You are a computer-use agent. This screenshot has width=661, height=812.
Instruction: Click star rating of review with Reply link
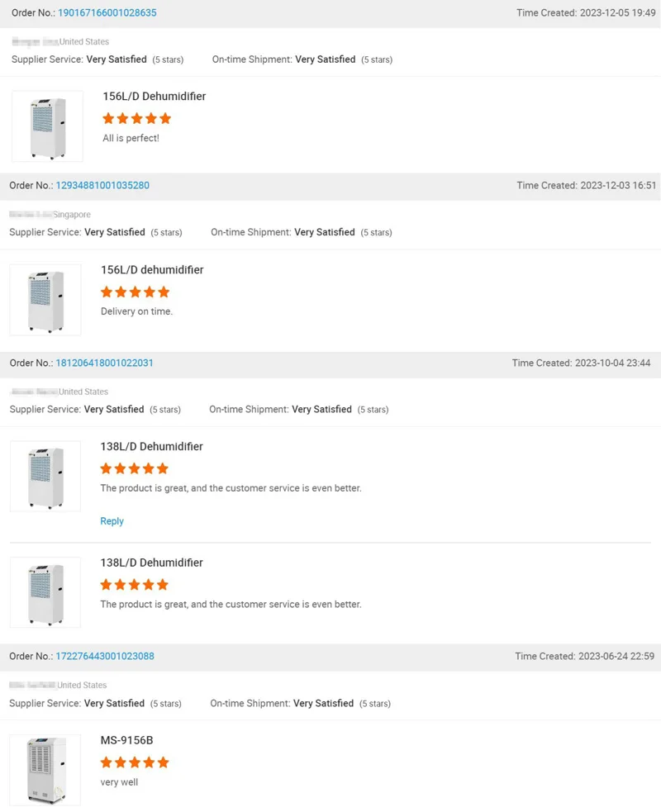click(135, 468)
